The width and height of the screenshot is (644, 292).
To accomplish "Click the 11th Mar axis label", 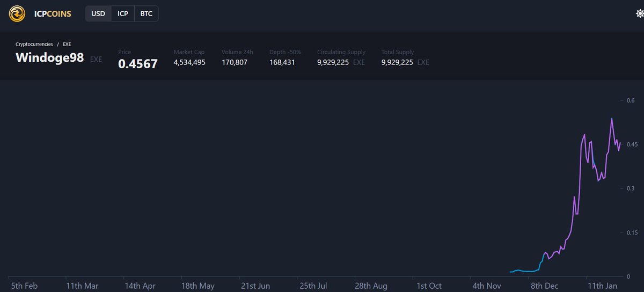I will pos(82,286).
